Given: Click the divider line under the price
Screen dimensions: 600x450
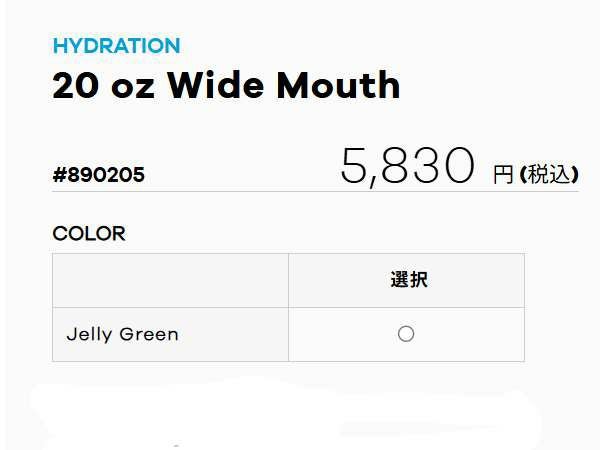Looking at the screenshot, I should pos(315,191).
